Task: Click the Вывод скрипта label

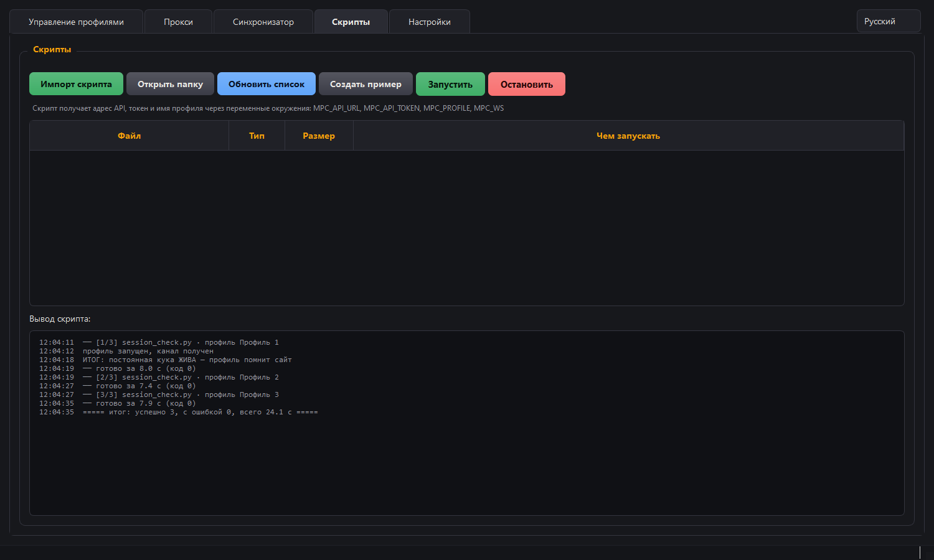Action: 60,319
